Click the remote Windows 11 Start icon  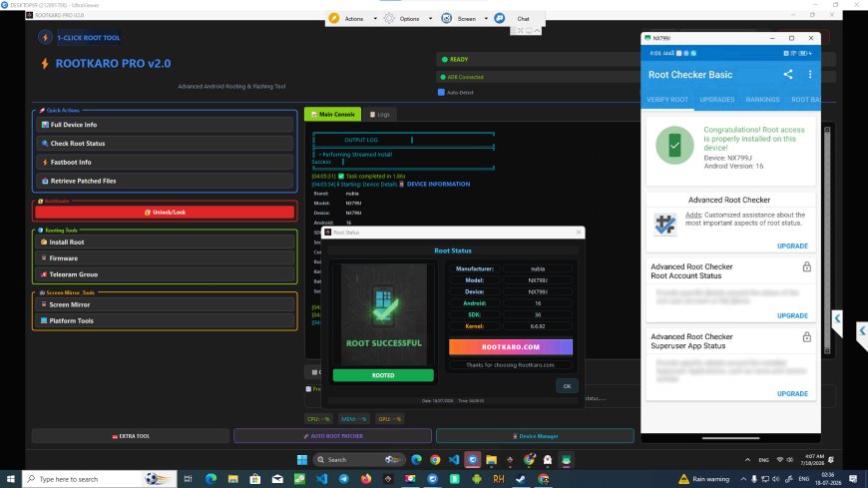click(301, 460)
